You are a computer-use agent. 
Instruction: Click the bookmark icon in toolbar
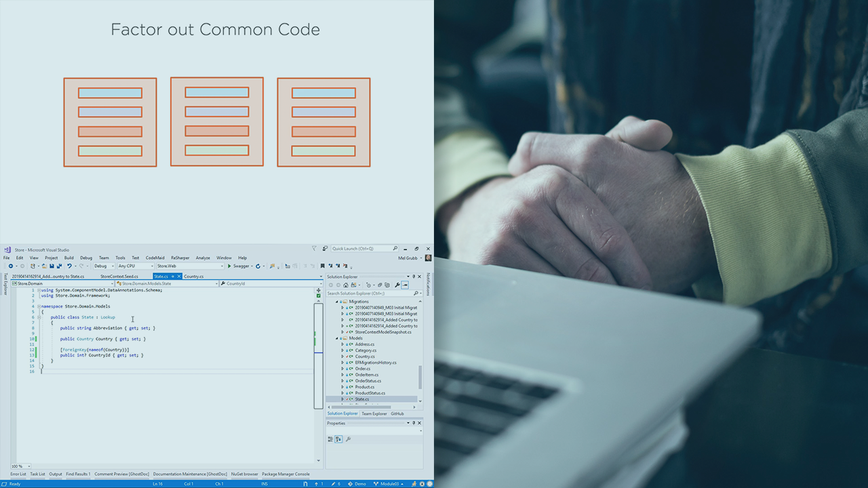pyautogui.click(x=322, y=266)
